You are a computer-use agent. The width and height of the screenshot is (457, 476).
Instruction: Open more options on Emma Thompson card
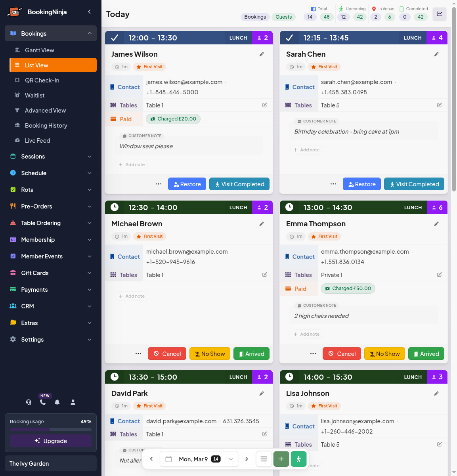(313, 354)
